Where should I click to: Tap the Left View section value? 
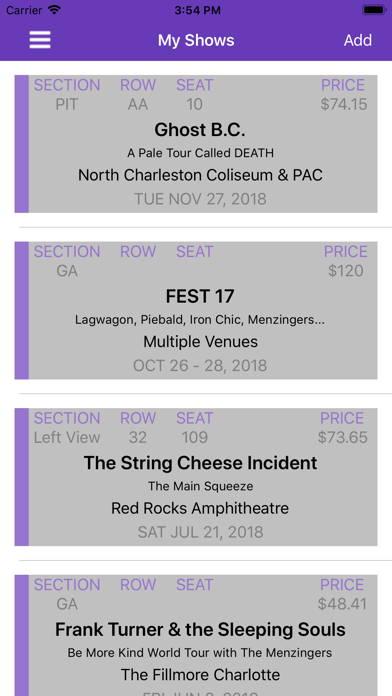67,438
